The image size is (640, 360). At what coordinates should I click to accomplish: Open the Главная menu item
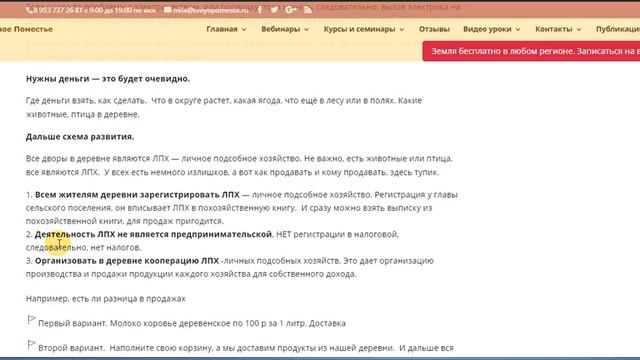[x=222, y=29]
